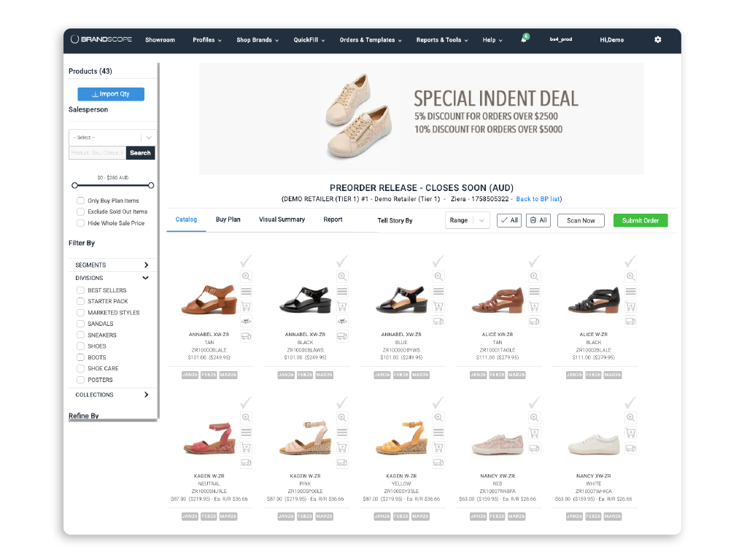Expand the Collections filter section
This screenshot has width=747, height=560.
pyautogui.click(x=146, y=394)
